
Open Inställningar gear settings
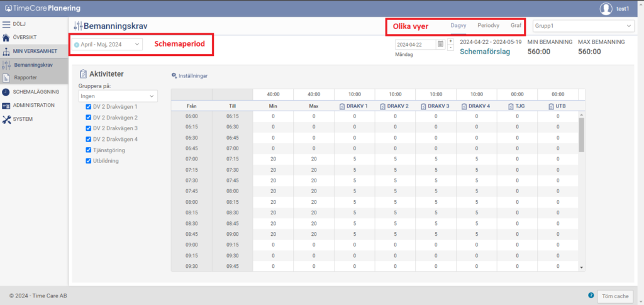[174, 76]
